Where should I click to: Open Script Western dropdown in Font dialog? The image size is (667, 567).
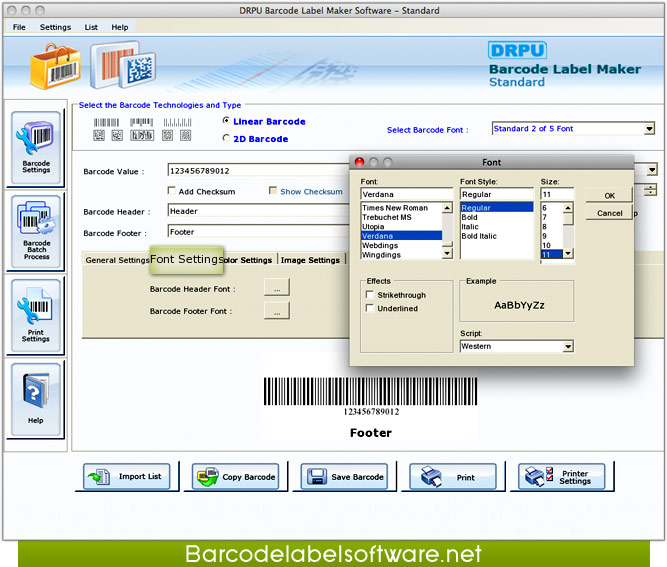click(568, 346)
